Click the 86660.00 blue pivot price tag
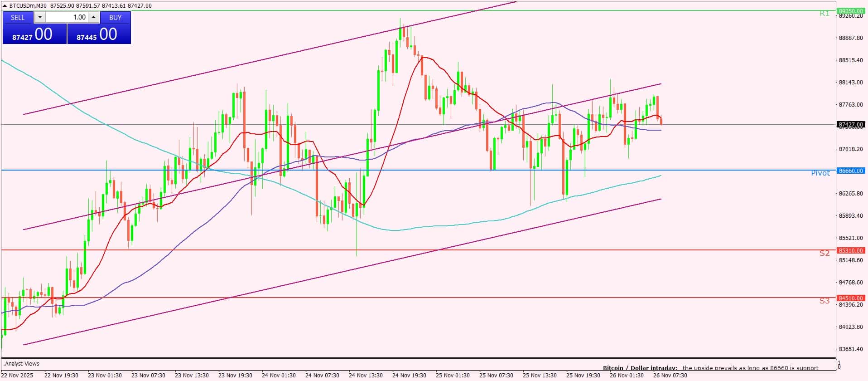Image resolution: width=868 pixels, height=381 pixels. (x=851, y=171)
